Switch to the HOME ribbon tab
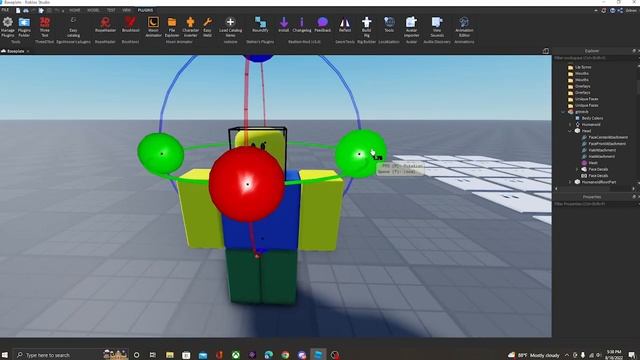 (75, 10)
